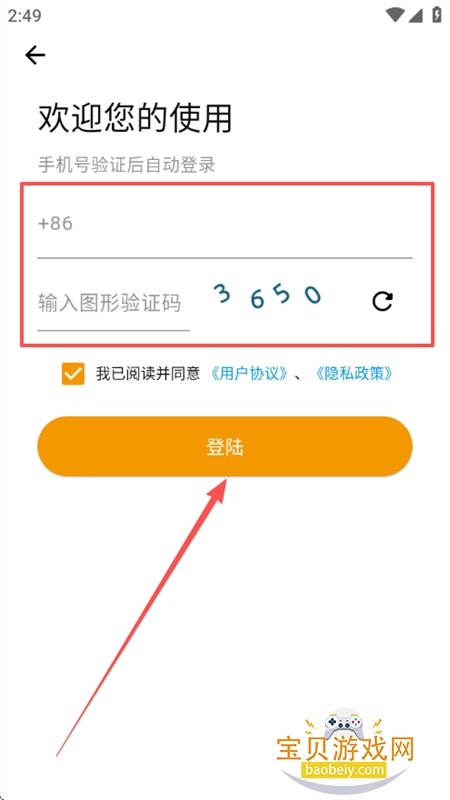Tap the 2:49 clock in status bar
Viewport: 450px width, 800px height.
pos(24,16)
